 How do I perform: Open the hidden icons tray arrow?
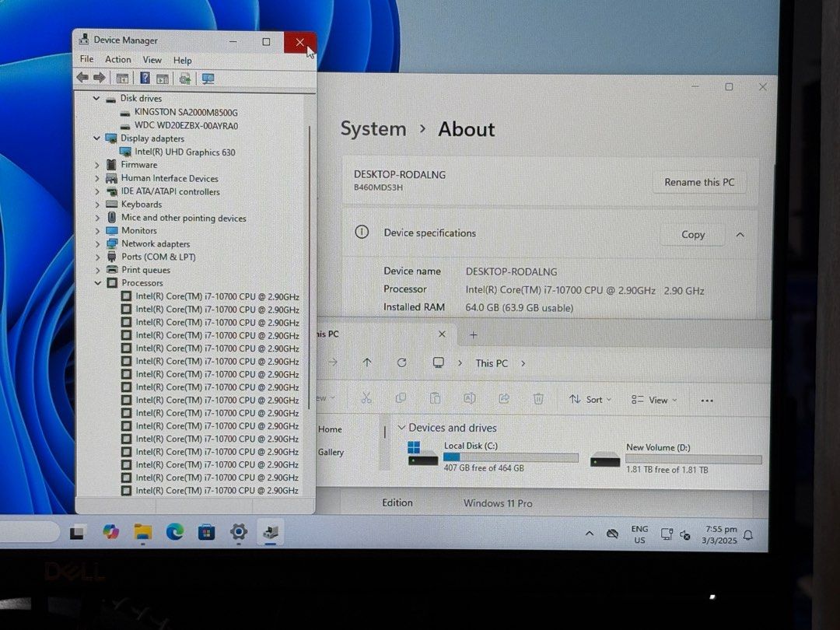[589, 535]
